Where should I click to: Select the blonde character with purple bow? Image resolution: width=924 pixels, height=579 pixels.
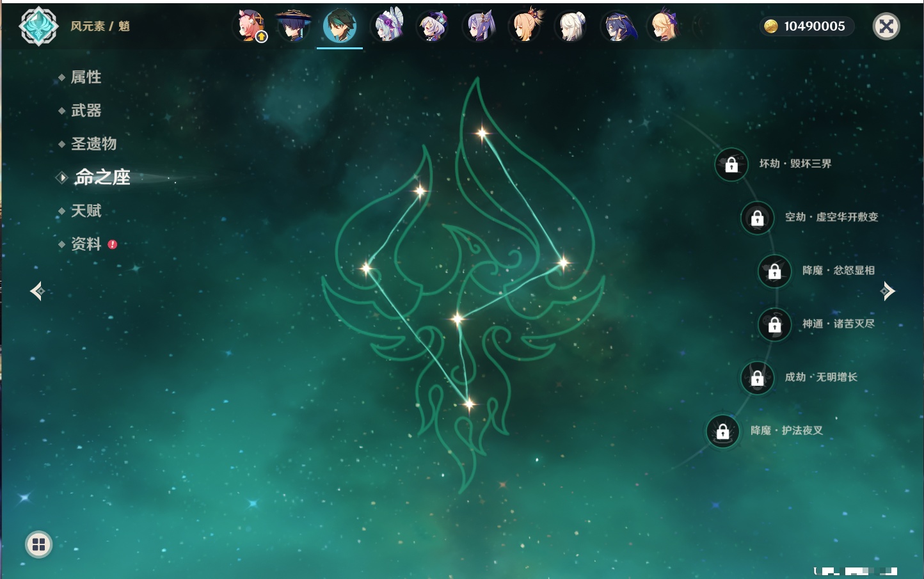coord(664,26)
